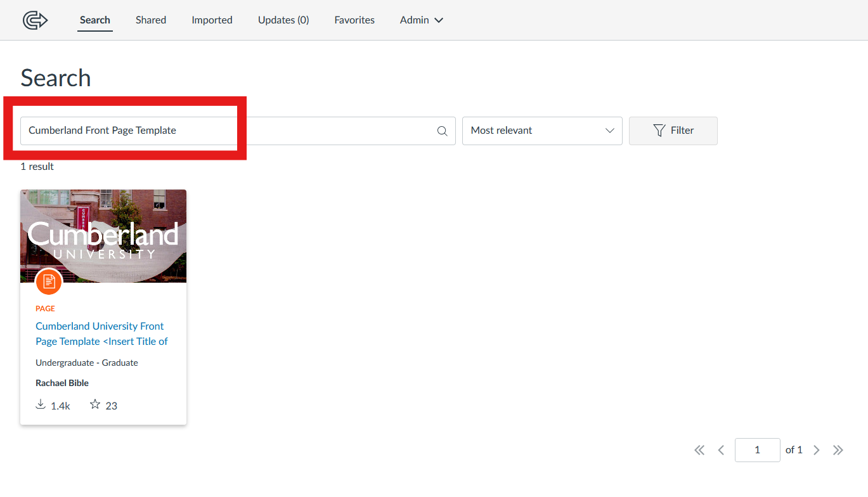Click the PAGE type label
Image resolution: width=868 pixels, height=497 pixels.
(x=45, y=309)
